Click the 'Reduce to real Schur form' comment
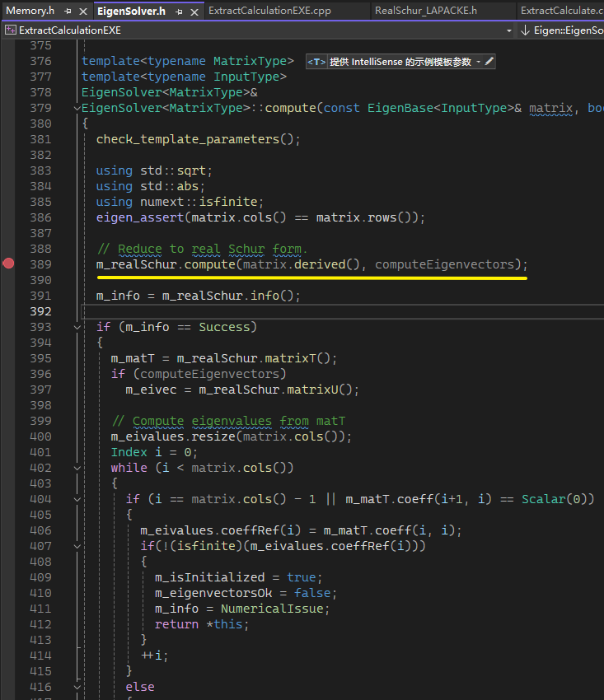Viewport: 604px width, 700px height. [202, 249]
